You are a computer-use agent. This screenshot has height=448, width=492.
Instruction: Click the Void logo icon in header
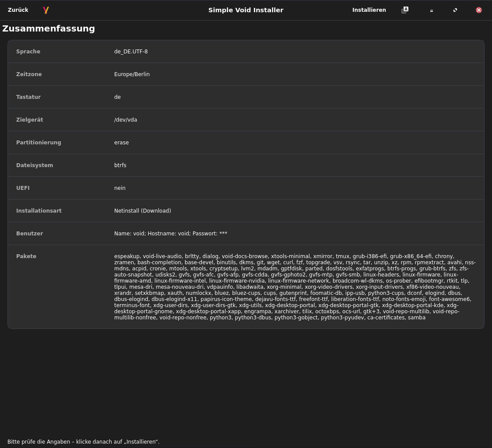tap(46, 10)
